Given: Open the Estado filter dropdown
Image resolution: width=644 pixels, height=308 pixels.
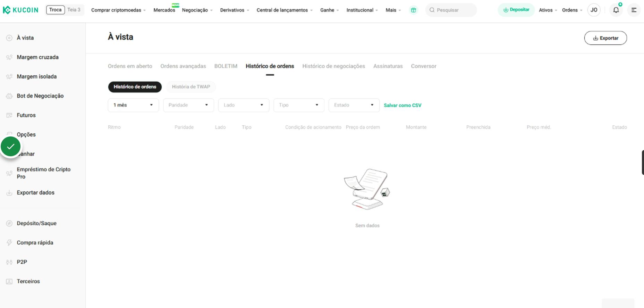Looking at the screenshot, I should [x=354, y=105].
